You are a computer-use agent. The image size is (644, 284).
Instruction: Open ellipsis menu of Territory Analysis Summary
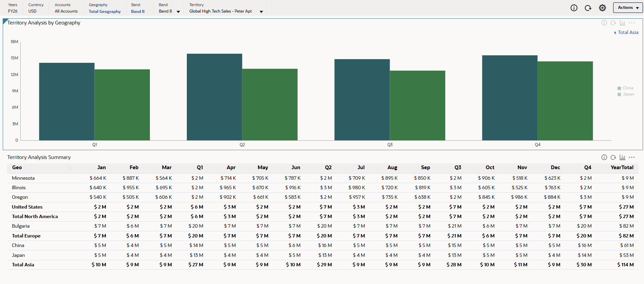pyautogui.click(x=631, y=157)
